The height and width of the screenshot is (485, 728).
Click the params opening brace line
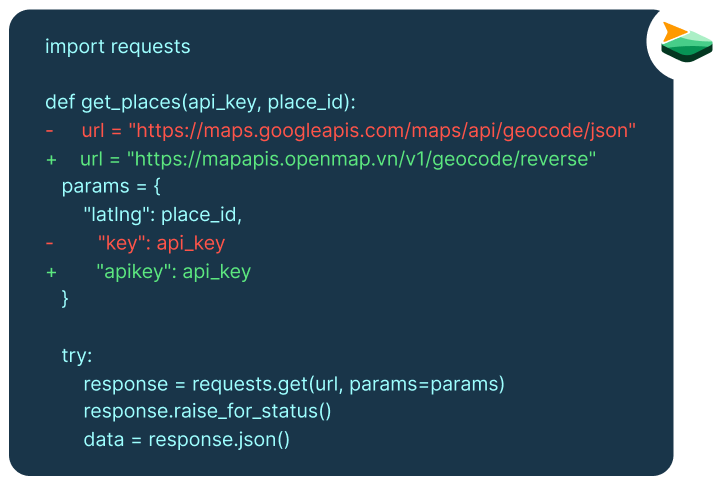pos(111,187)
